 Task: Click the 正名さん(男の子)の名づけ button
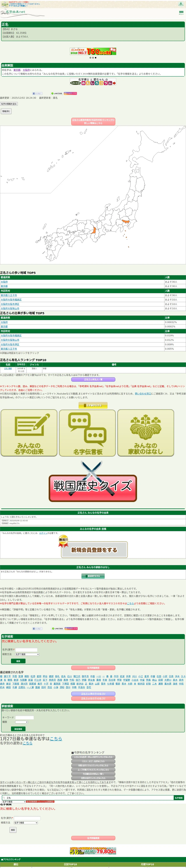pos(93,694)
